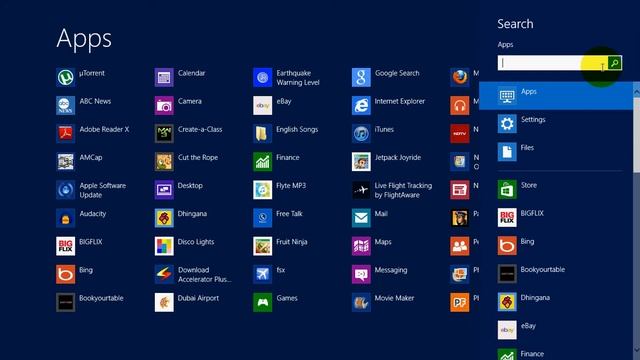This screenshot has height=360, width=640.
Task: Click the search text field
Action: [553, 63]
